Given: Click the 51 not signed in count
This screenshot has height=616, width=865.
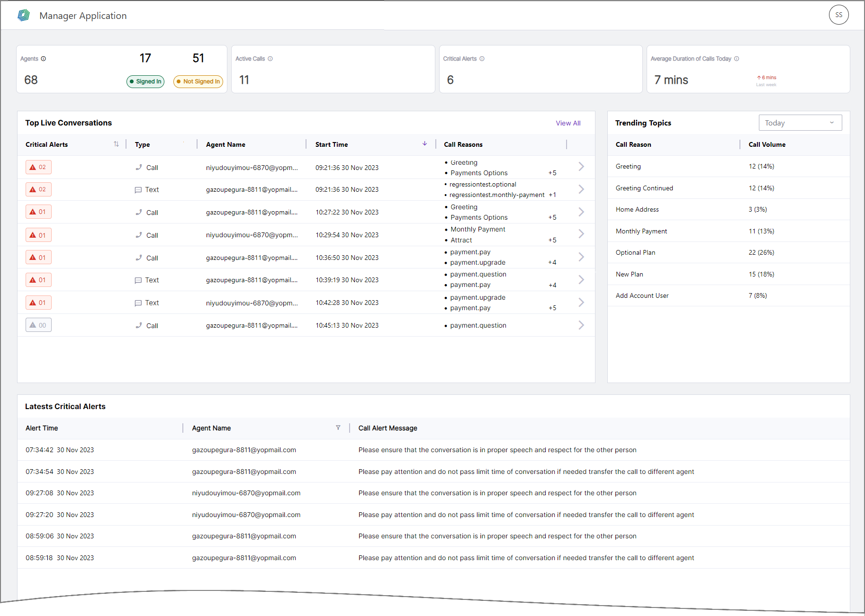Looking at the screenshot, I should (198, 58).
